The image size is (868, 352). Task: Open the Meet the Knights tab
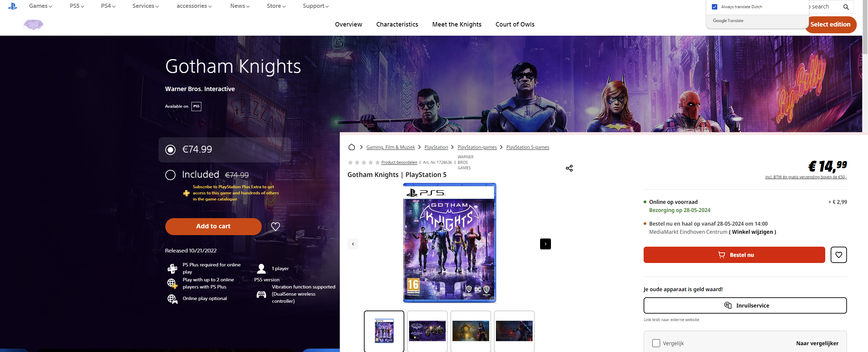click(x=457, y=24)
